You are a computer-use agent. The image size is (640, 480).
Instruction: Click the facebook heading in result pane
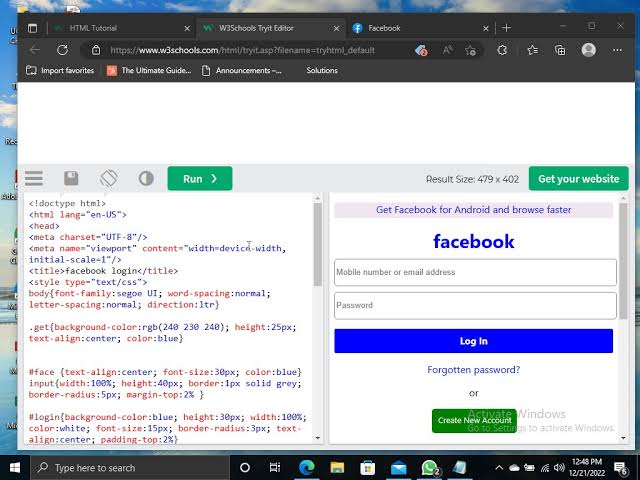(x=473, y=241)
